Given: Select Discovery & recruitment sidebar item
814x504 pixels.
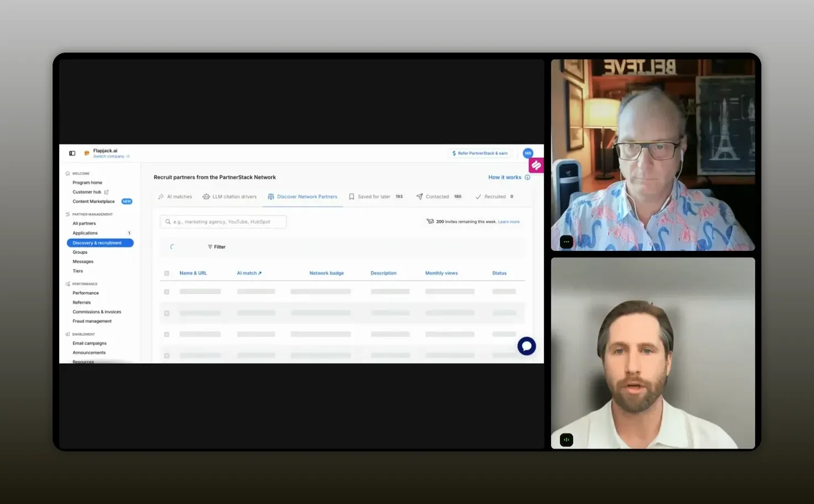Looking at the screenshot, I should point(100,243).
